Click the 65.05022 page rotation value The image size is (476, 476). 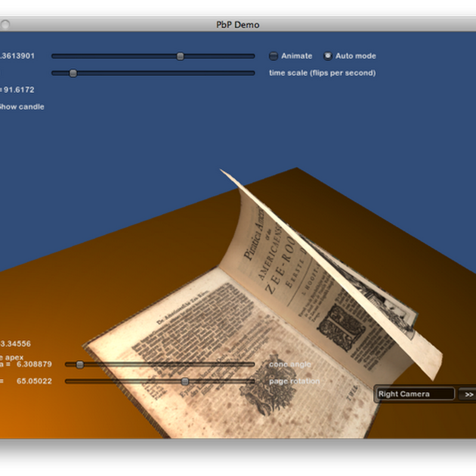pyautogui.click(x=35, y=381)
